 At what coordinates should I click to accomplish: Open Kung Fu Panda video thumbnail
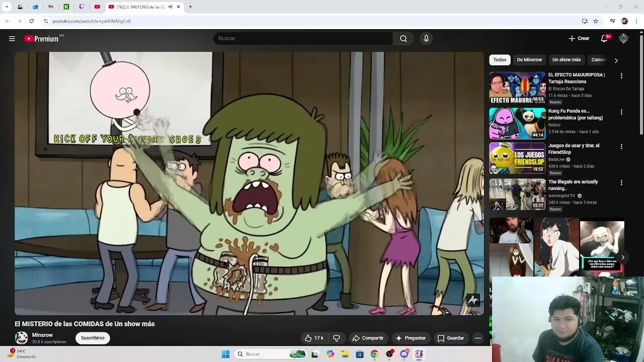click(x=517, y=124)
